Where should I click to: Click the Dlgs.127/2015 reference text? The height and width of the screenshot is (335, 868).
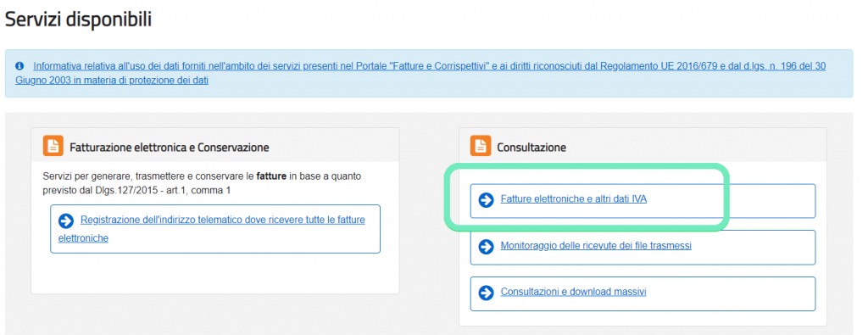tap(100, 191)
